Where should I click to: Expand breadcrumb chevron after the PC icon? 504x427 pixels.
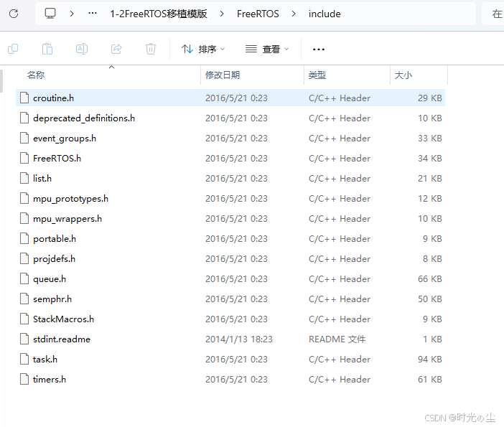pos(72,14)
